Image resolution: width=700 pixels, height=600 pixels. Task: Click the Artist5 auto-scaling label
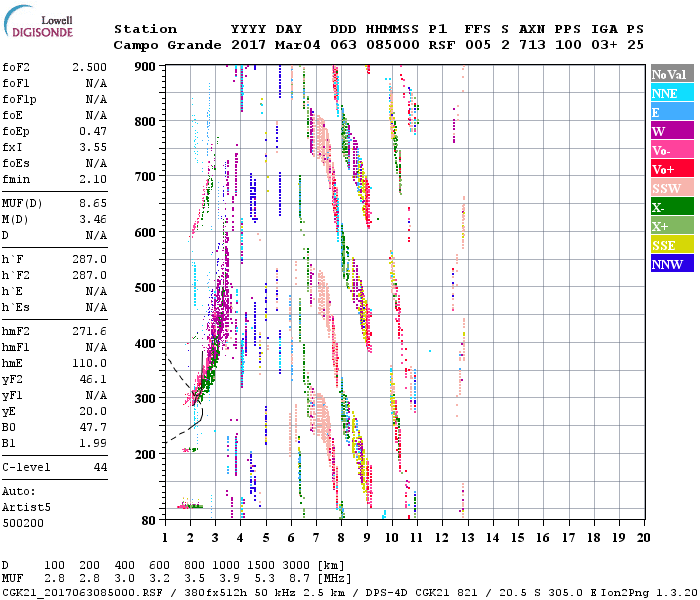(26, 508)
